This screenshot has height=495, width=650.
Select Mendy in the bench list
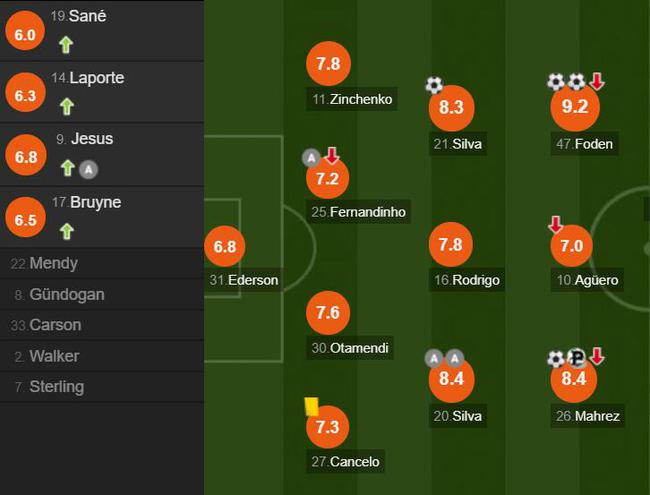click(53, 264)
